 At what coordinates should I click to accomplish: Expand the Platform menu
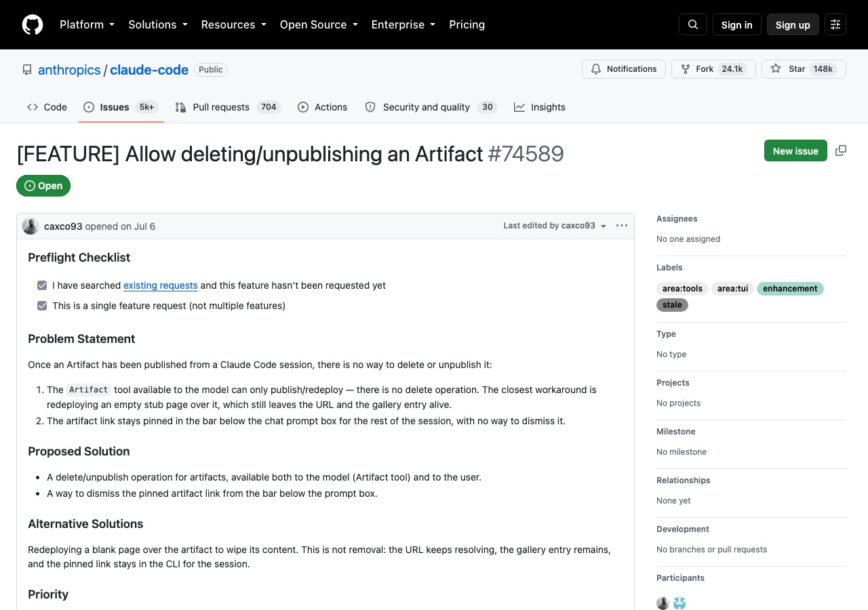tap(87, 24)
